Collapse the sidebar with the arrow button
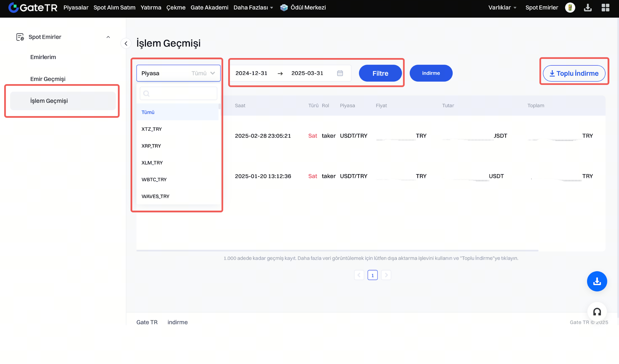Viewport: 619px width, 364px height. [x=126, y=44]
